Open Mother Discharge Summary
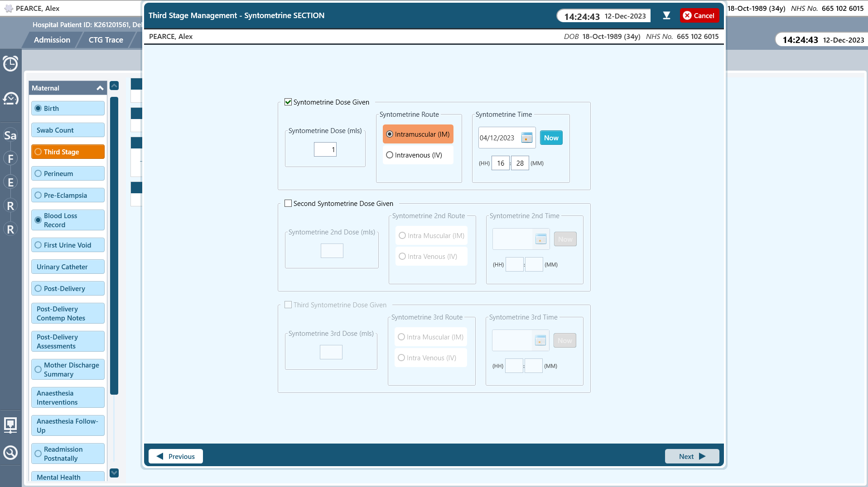Screen dimensions: 868x487 click(x=68, y=370)
